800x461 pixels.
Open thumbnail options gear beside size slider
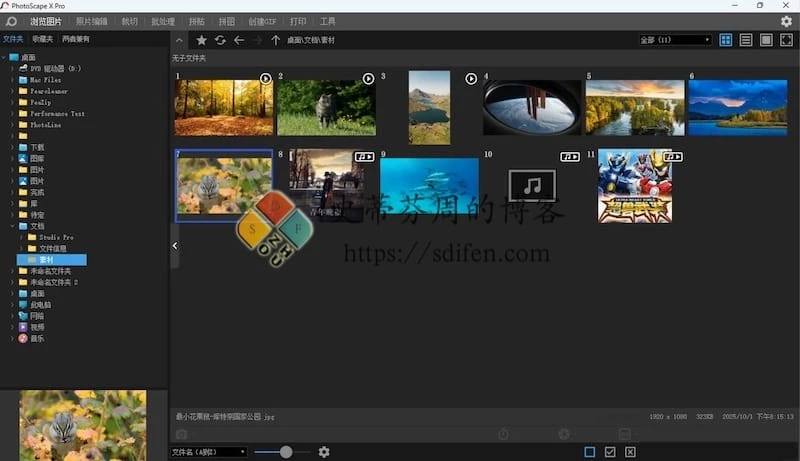point(324,452)
